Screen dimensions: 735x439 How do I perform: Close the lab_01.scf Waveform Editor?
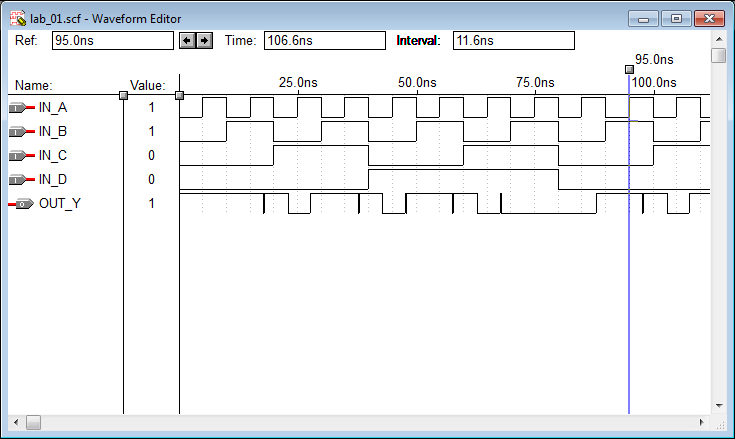[710, 19]
